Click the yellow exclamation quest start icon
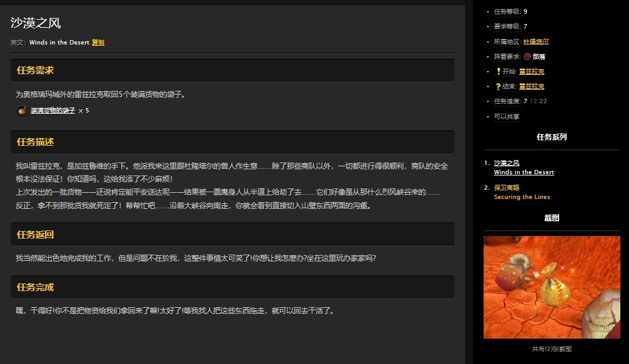629x364 pixels. click(x=498, y=71)
